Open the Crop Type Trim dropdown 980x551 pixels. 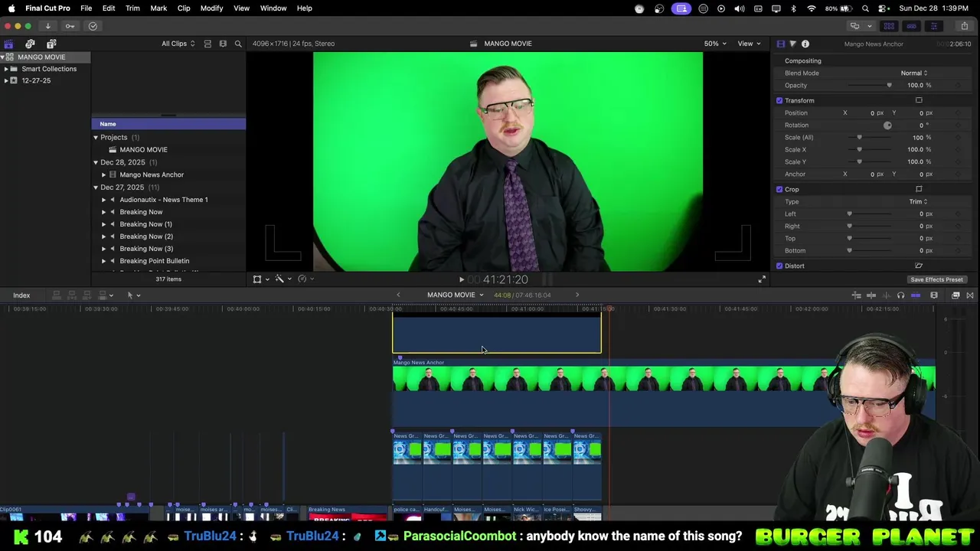(x=918, y=202)
